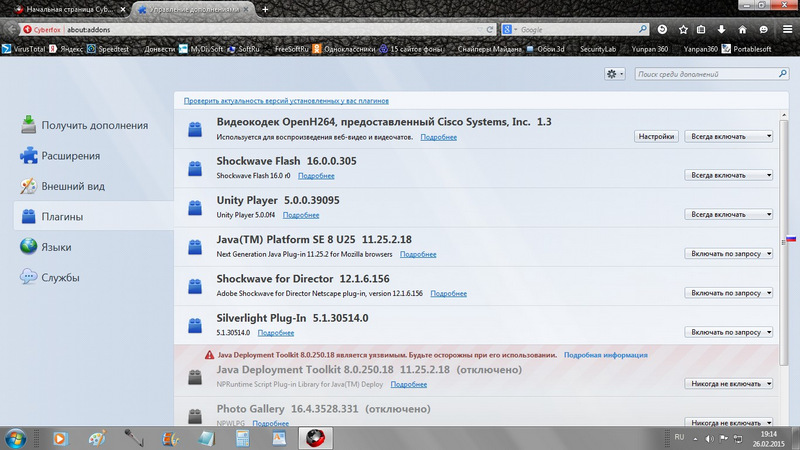The height and width of the screenshot is (450, 800).
Task: Click the chat smiley icon in toolbar
Action: pyautogui.click(x=763, y=30)
